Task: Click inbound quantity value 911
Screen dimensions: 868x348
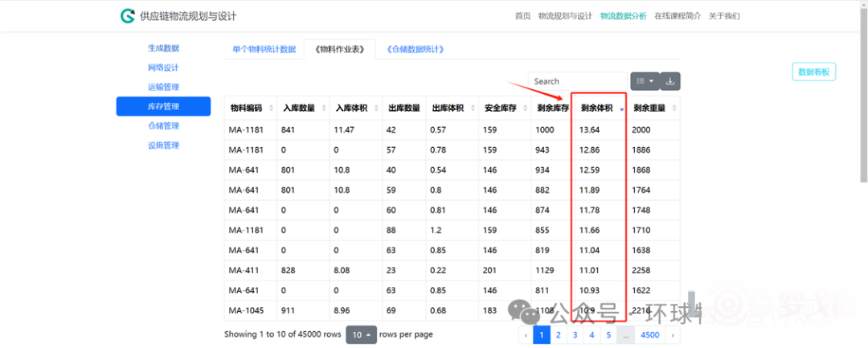Action: pyautogui.click(x=289, y=310)
